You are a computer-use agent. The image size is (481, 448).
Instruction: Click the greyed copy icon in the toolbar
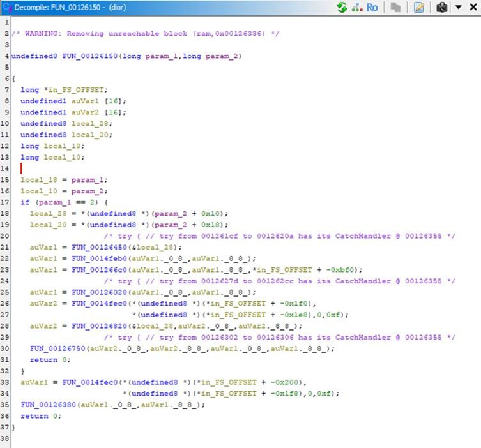pos(395,7)
